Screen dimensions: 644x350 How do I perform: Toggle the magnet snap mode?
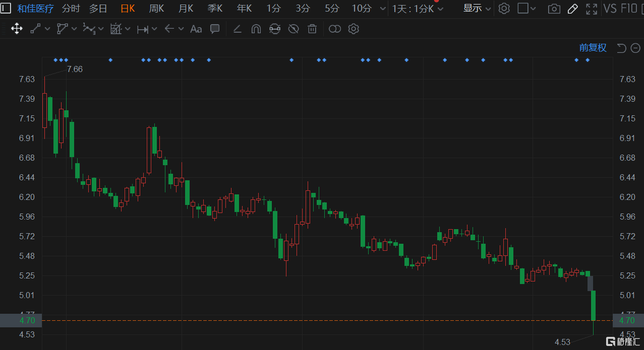pos(256,29)
